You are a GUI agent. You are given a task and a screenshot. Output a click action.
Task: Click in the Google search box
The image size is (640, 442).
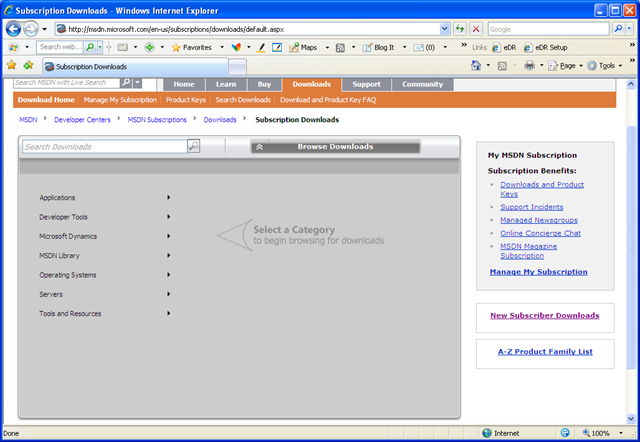[548, 29]
